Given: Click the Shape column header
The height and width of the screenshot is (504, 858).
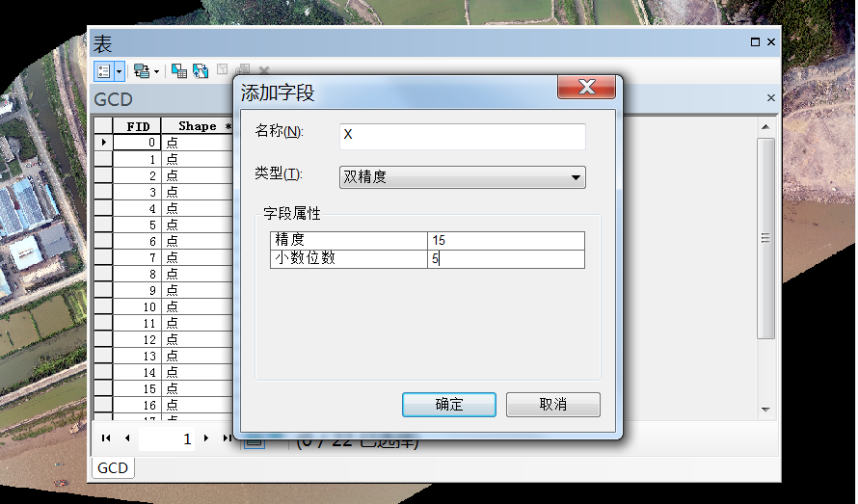Looking at the screenshot, I should [x=198, y=126].
